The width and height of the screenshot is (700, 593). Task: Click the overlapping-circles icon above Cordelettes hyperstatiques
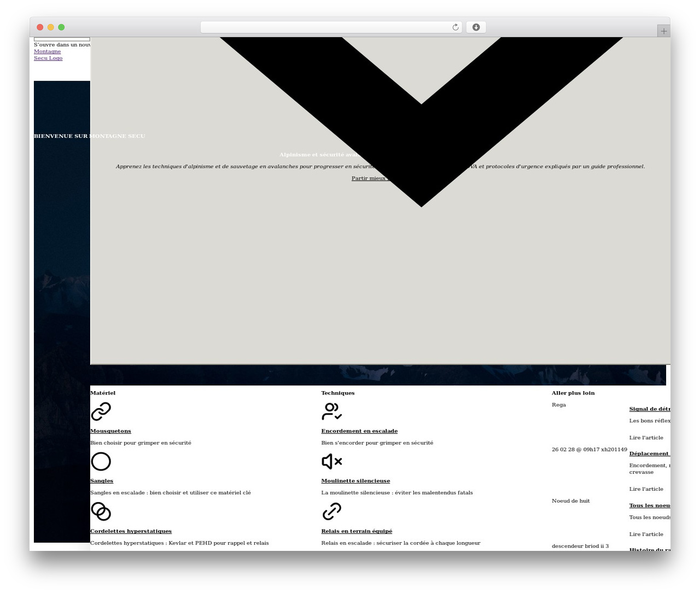(x=101, y=511)
